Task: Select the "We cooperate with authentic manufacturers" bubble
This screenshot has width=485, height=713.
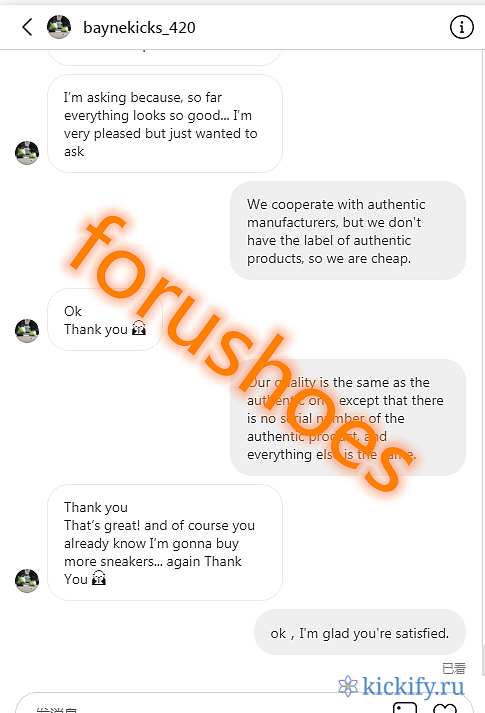Action: 348,231
